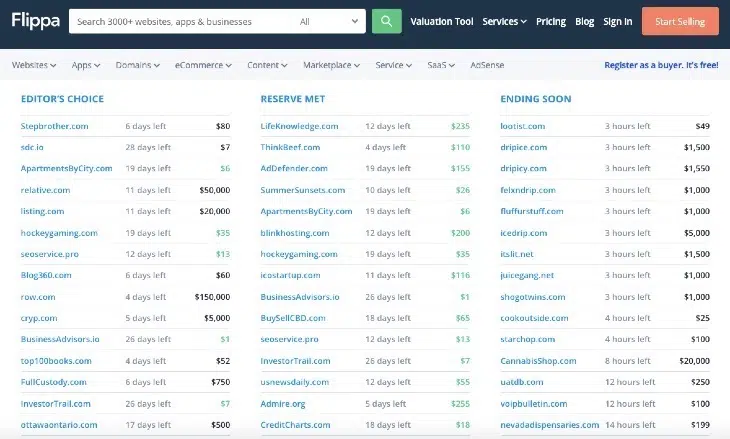Click the Flippa logo
730x439 pixels.
[33, 21]
